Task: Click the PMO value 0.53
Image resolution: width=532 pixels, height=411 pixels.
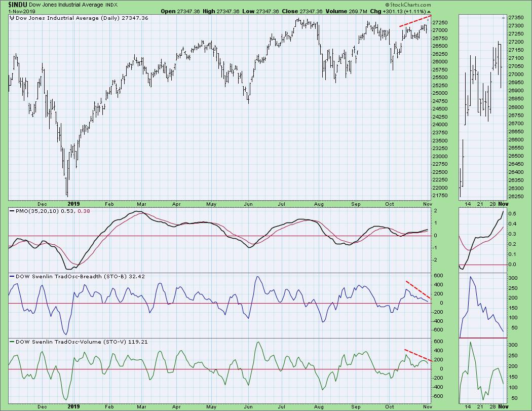Action: pos(68,211)
